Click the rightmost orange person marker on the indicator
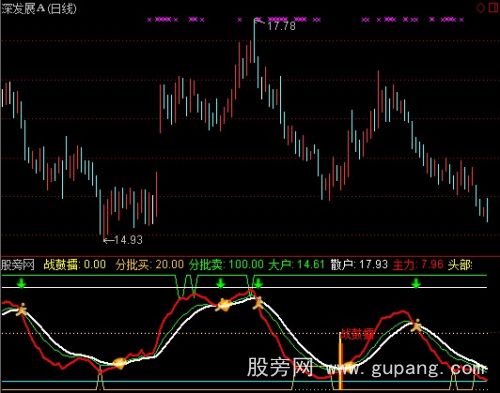 pyautogui.click(x=417, y=326)
